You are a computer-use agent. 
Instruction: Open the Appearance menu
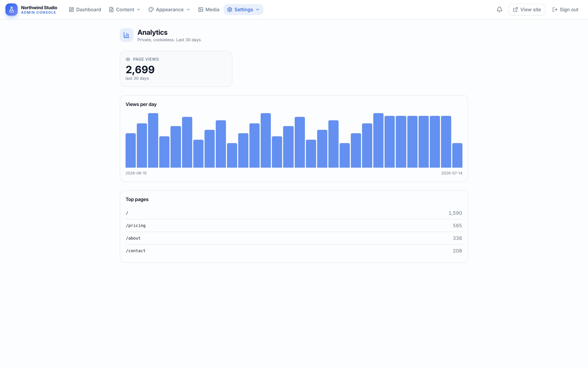pos(169,10)
